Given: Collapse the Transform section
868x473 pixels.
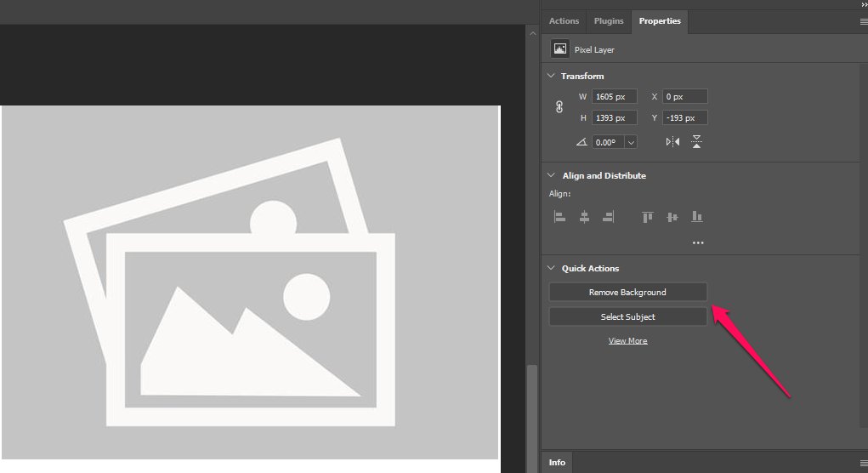Looking at the screenshot, I should pyautogui.click(x=551, y=76).
